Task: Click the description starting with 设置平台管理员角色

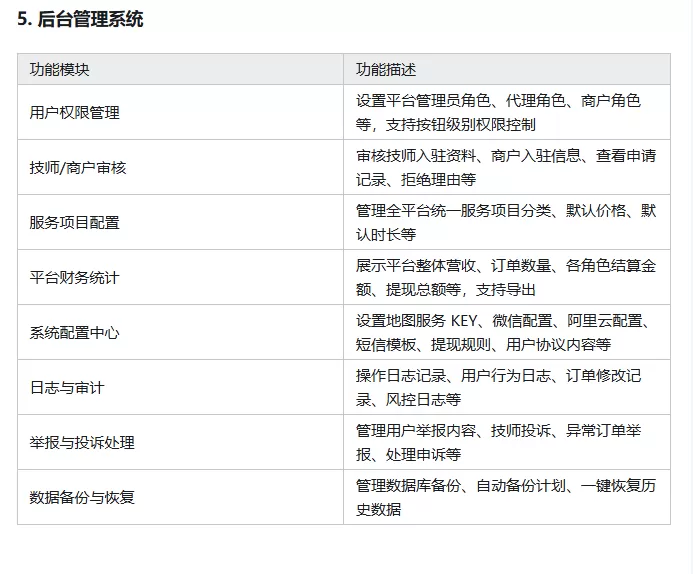Action: [x=498, y=112]
